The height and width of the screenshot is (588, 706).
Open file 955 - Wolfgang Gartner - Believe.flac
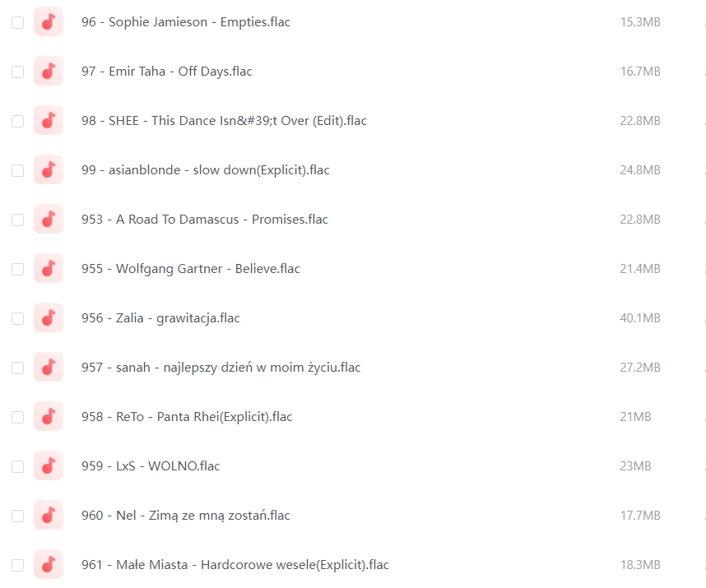pos(190,269)
